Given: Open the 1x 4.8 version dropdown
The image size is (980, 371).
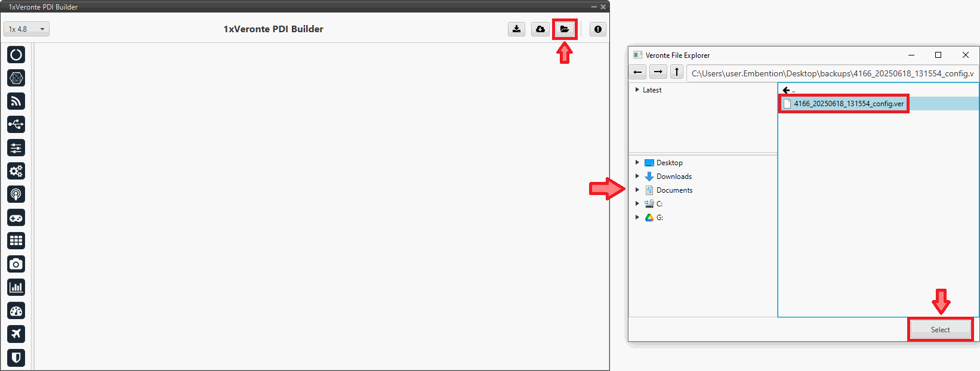Looking at the screenshot, I should coord(26,29).
